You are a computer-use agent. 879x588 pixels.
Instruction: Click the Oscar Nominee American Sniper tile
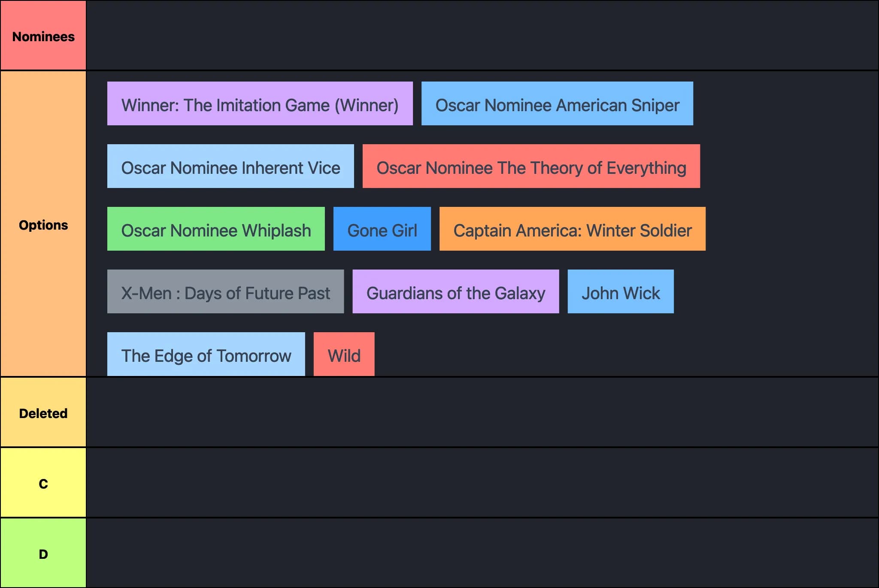point(557,104)
